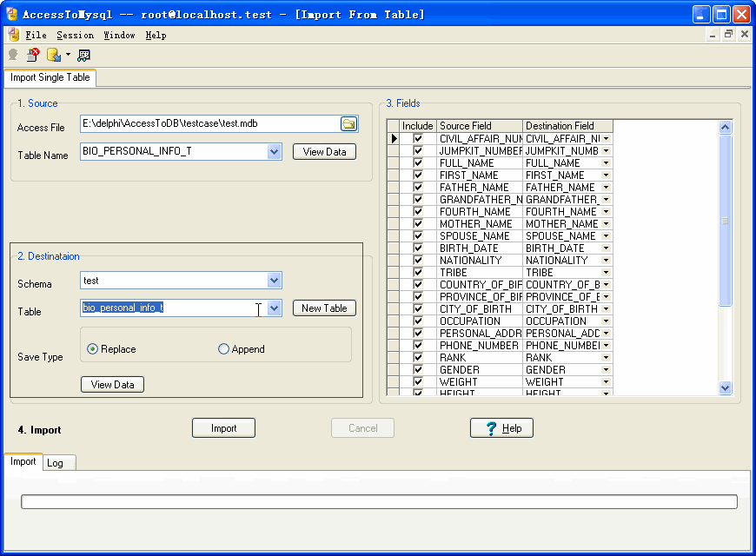Open the Session menu
Viewport: 756px width, 556px height.
[x=76, y=36]
